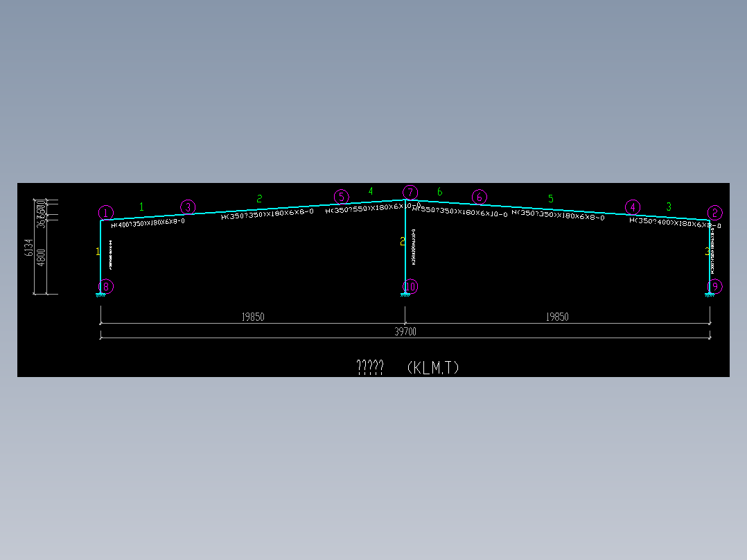
Task: Select node bubble 7 at the ridge apex
Action: [x=409, y=192]
